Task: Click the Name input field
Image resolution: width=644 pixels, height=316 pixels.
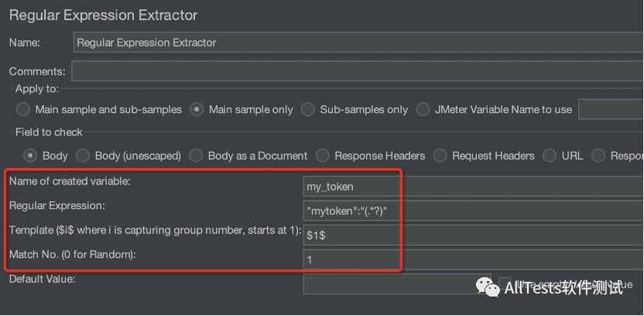Action: point(358,43)
